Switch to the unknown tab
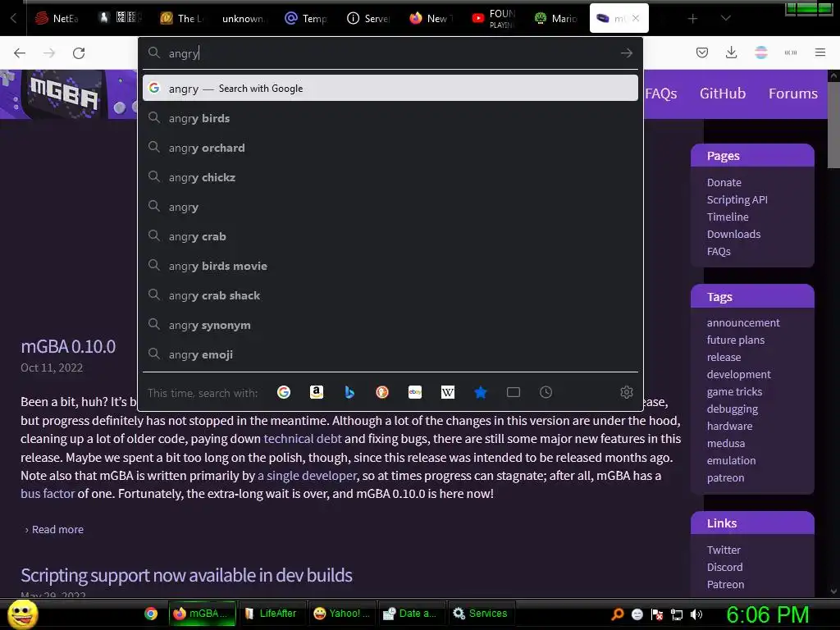 tap(242, 18)
